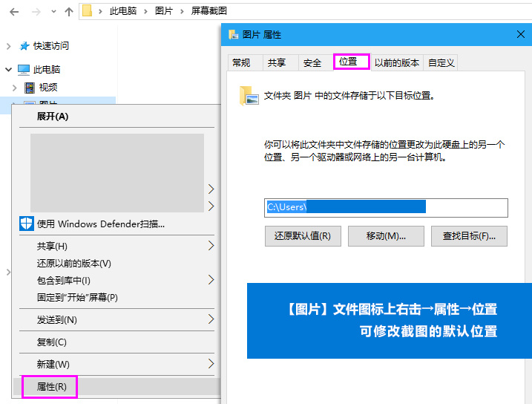
Task: Open the chevron after 图片 in breadcrumb
Action: [x=182, y=12]
